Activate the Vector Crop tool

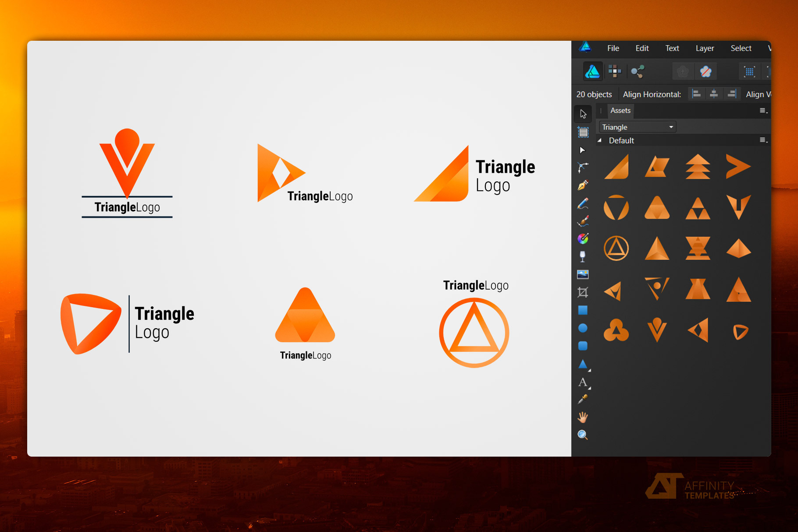point(583,292)
